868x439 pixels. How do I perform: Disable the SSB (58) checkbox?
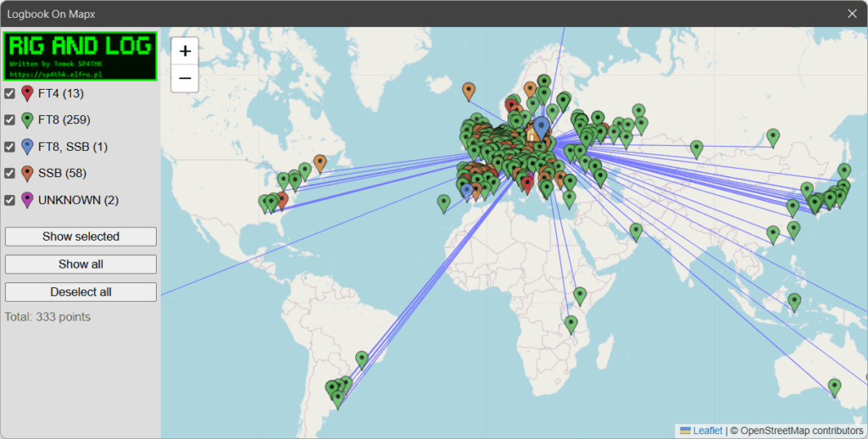click(10, 174)
